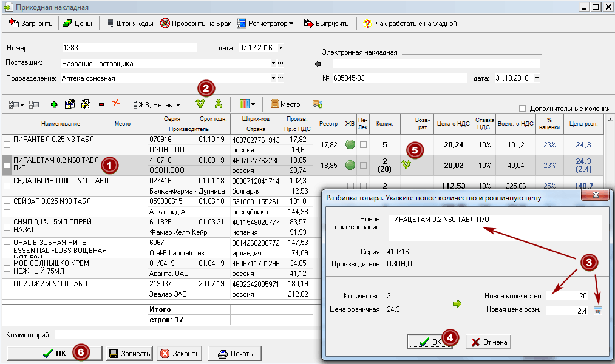615x364 pixels.
Task: Open the Цены (Prices) tool
Action: tap(78, 24)
